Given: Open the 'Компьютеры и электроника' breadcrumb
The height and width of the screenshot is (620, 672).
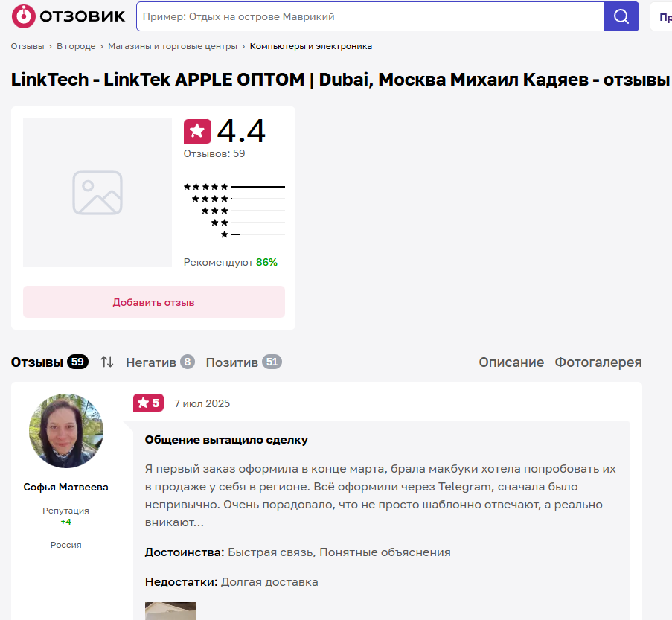Looking at the screenshot, I should coord(311,46).
